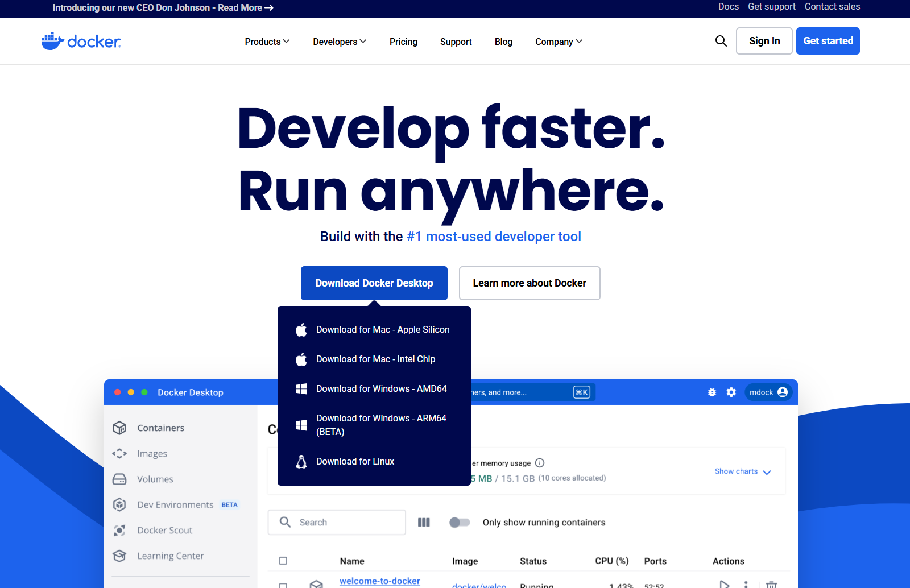The image size is (910, 588).
Task: Click the container Search input field
Action: [337, 523]
